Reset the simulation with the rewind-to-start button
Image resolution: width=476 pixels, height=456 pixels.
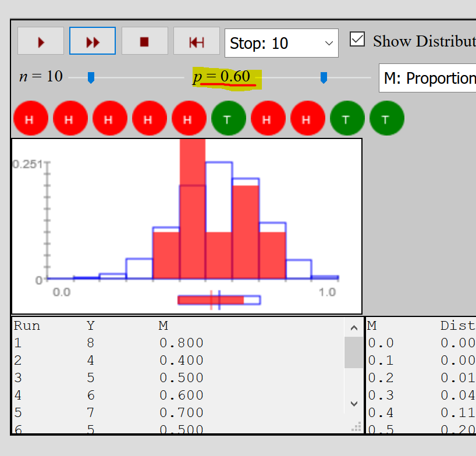click(x=197, y=41)
